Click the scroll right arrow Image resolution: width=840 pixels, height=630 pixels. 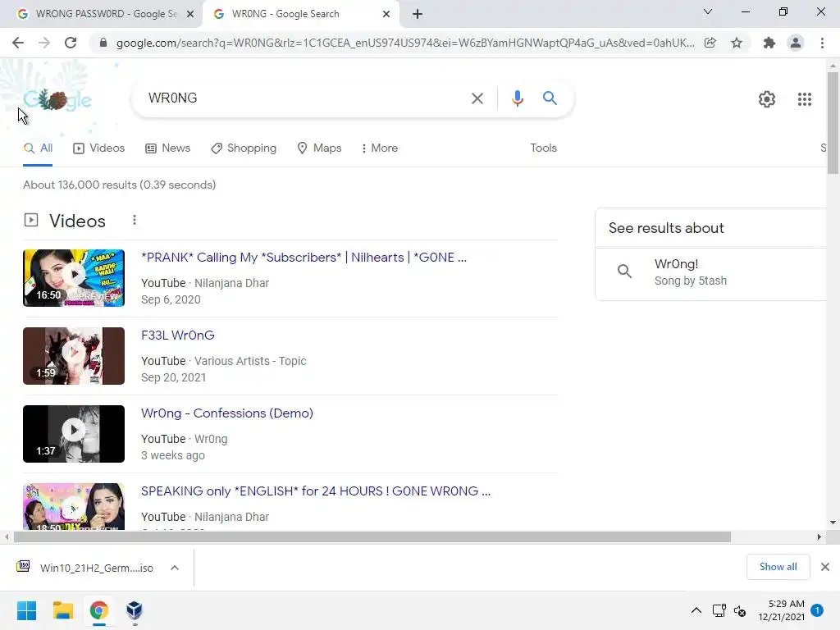coord(819,536)
